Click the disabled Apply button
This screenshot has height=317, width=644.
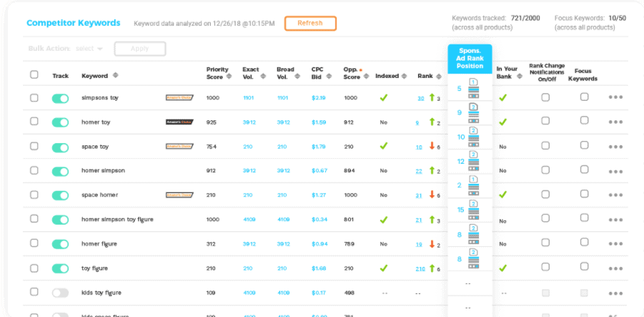tap(139, 49)
